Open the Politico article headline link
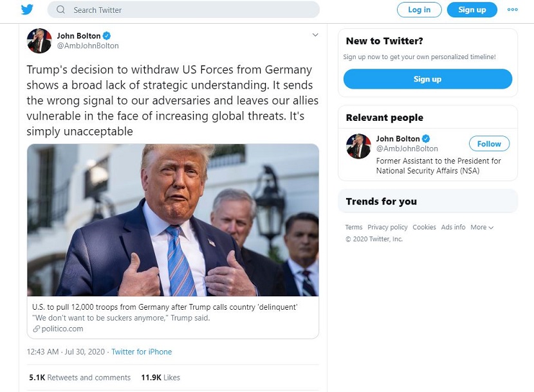 pos(165,307)
